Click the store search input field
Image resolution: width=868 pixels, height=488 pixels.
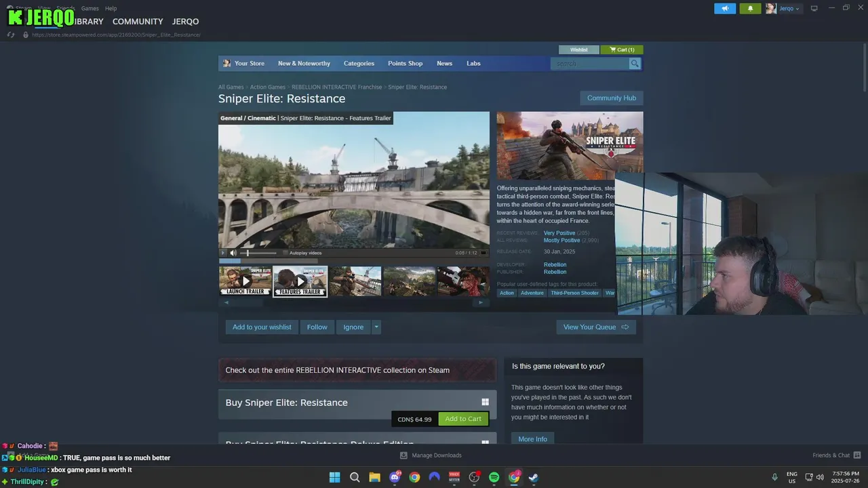590,63
